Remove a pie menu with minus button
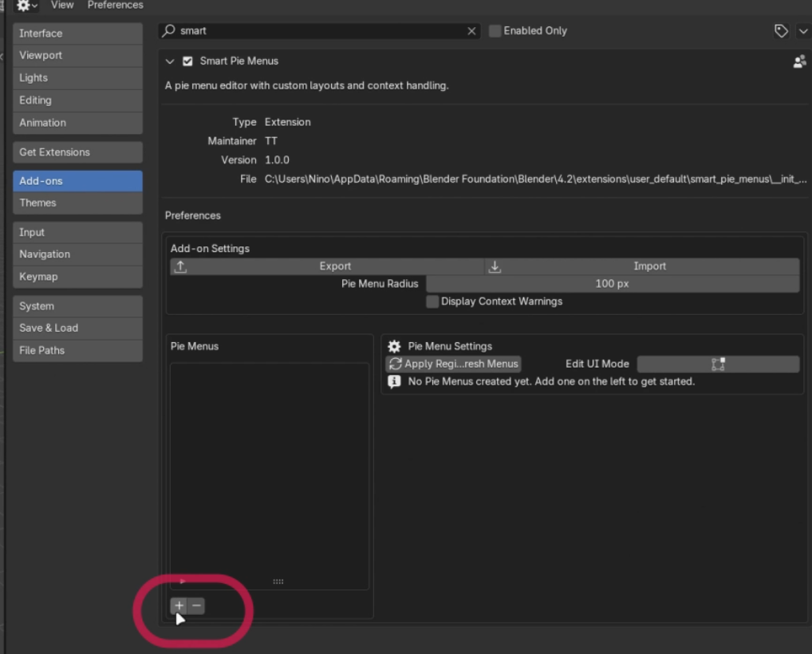Image resolution: width=812 pixels, height=654 pixels. click(x=196, y=605)
